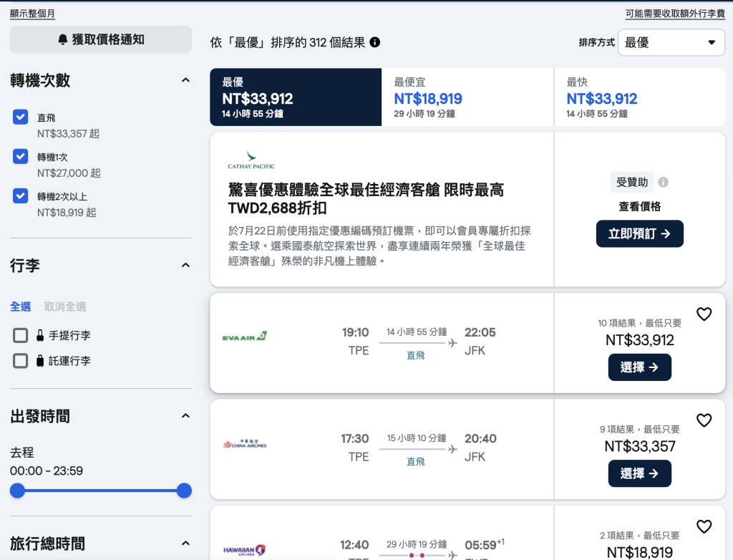733x560 pixels.
Task: Select the 最便宜 cheapest tab
Action: point(467,97)
